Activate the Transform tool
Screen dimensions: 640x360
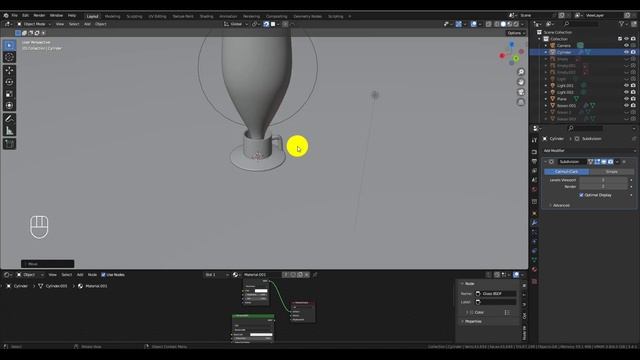coord(9,106)
